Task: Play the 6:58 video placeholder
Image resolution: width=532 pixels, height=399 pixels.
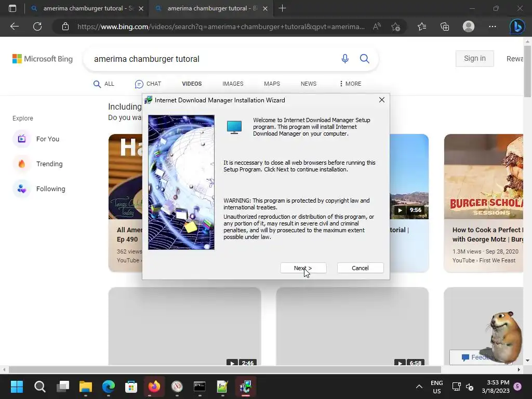Action: 352,326
